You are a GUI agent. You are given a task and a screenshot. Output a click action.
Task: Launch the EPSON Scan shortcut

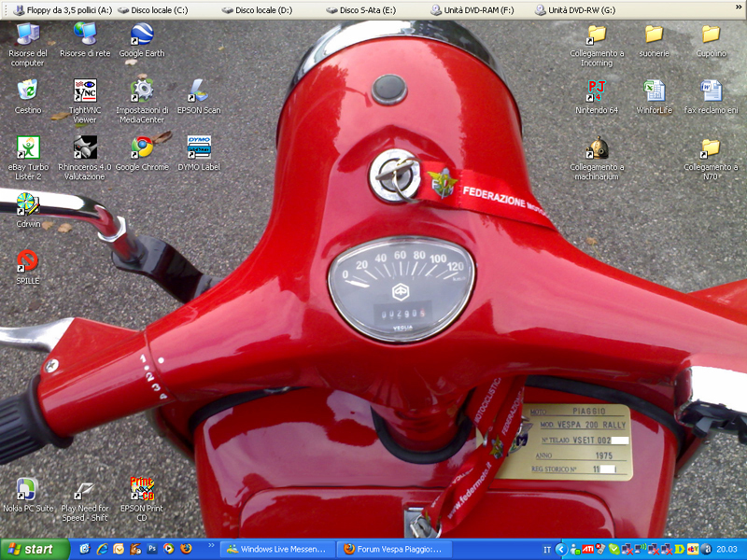(199, 97)
